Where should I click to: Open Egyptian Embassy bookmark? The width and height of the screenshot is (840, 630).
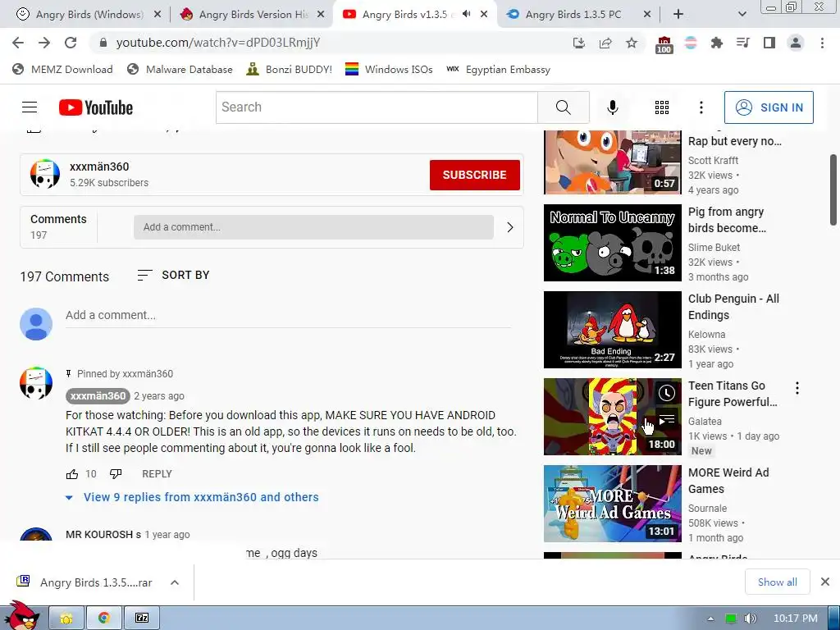click(x=498, y=69)
